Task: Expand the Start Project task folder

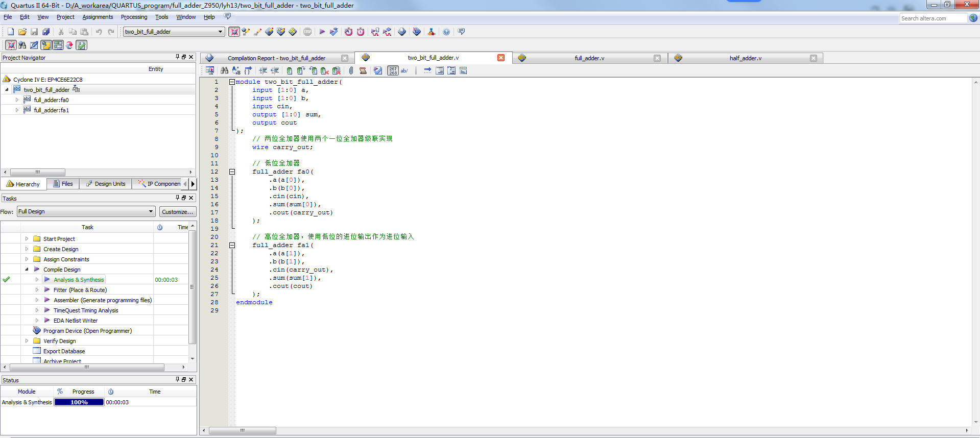Action: (27, 239)
